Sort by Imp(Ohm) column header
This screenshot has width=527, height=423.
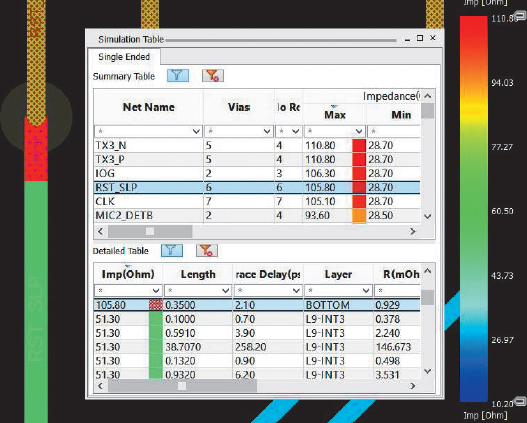(128, 274)
